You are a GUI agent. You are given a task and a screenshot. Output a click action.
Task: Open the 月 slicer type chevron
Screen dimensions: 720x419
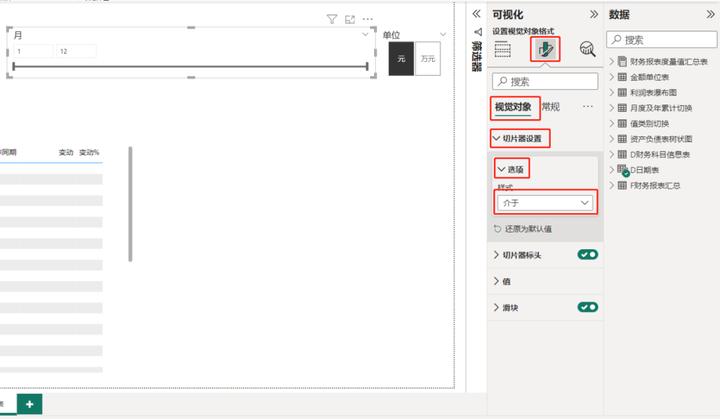pyautogui.click(x=365, y=34)
